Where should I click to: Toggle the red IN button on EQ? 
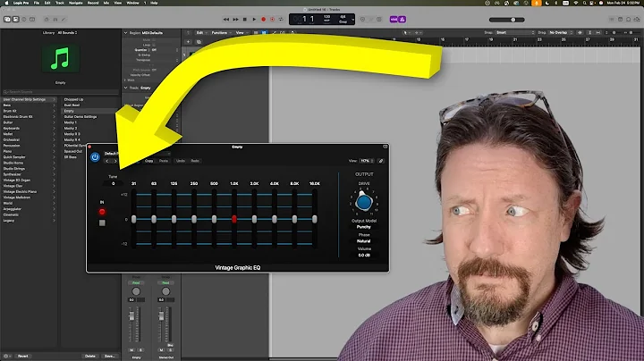(x=102, y=212)
